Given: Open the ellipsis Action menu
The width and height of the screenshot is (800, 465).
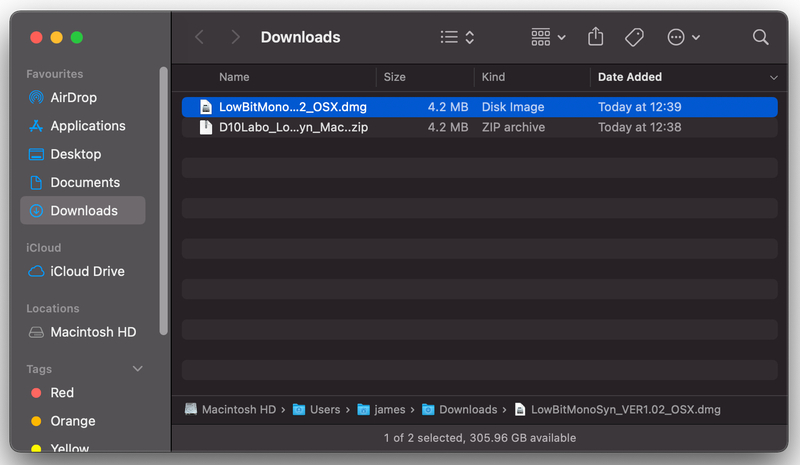Looking at the screenshot, I should (683, 37).
